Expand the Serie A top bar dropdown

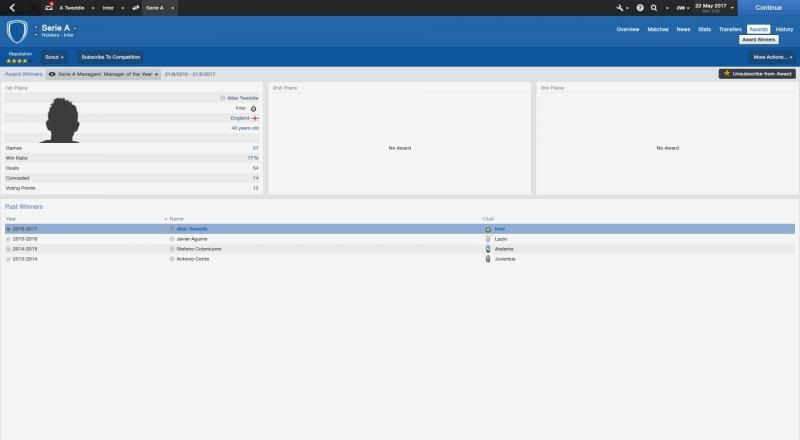pyautogui.click(x=172, y=8)
